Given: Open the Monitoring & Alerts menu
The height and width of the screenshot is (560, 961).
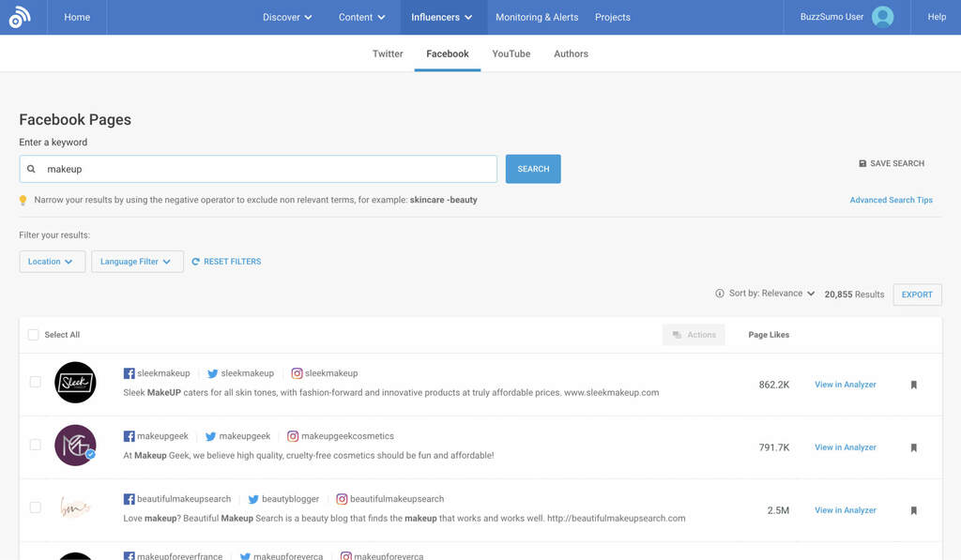Looking at the screenshot, I should (537, 17).
